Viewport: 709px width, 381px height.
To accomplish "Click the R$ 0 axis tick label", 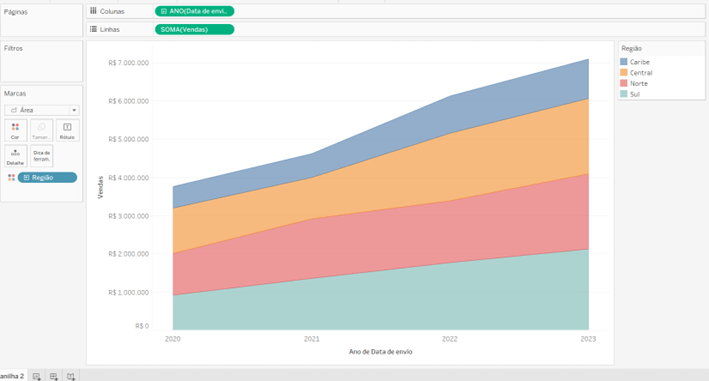I will (x=142, y=326).
